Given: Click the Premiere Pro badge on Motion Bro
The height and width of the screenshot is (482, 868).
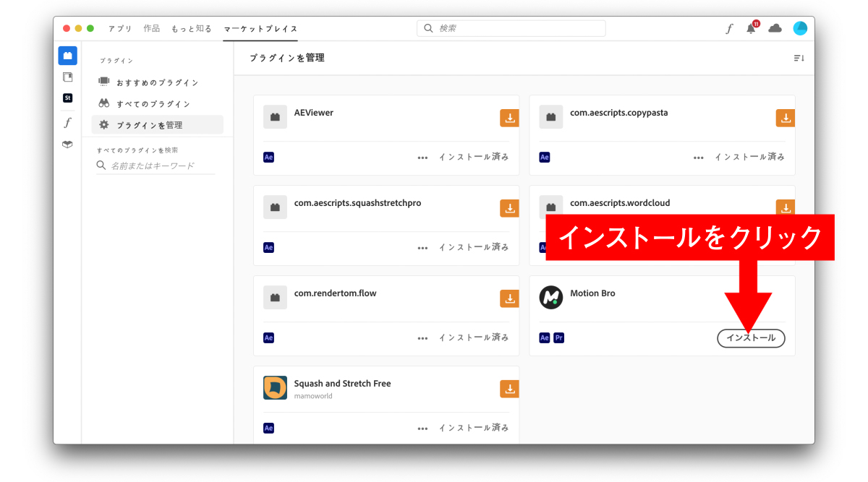Looking at the screenshot, I should click(558, 337).
